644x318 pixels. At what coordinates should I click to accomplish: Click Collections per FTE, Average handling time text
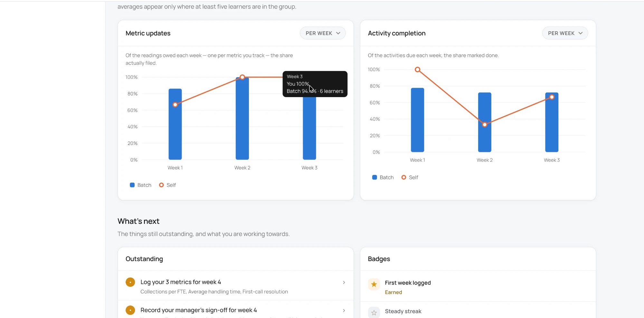tap(214, 292)
